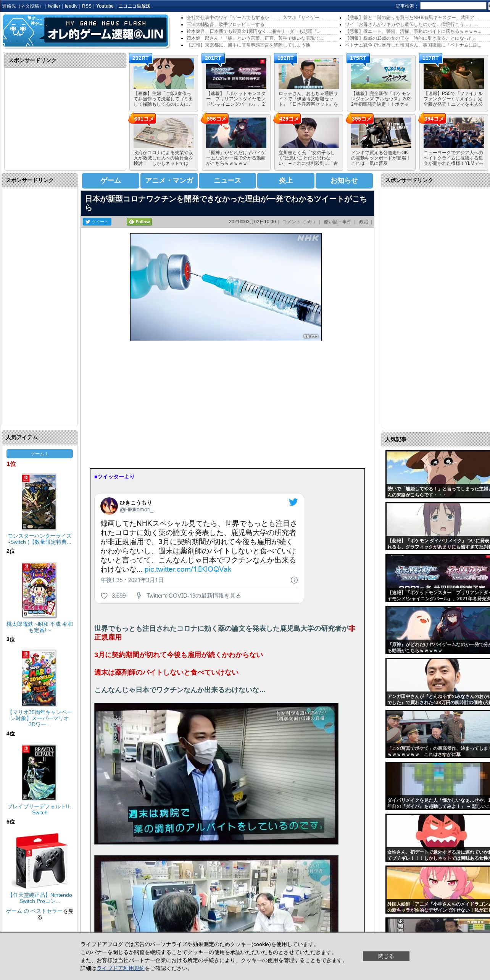This screenshot has height=980, width=490.
Task: Open the 175RT Pokemon Legends Arceus thumbnail
Action: [381, 74]
